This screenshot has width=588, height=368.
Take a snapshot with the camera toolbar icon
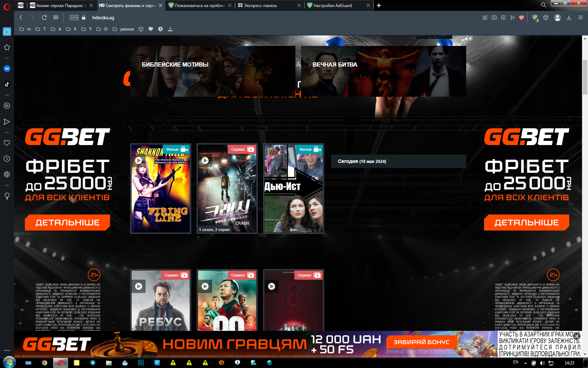pos(494,18)
